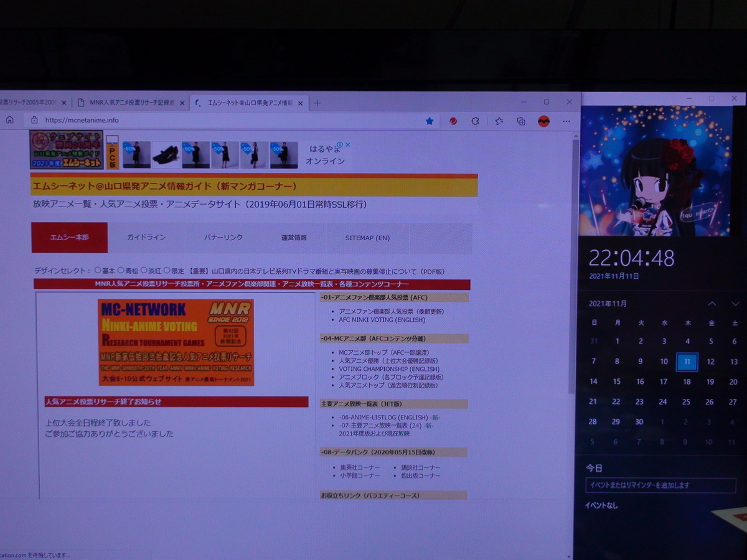Click the red extension icon beside the address bar
The height and width of the screenshot is (560, 747).
pyautogui.click(x=453, y=120)
